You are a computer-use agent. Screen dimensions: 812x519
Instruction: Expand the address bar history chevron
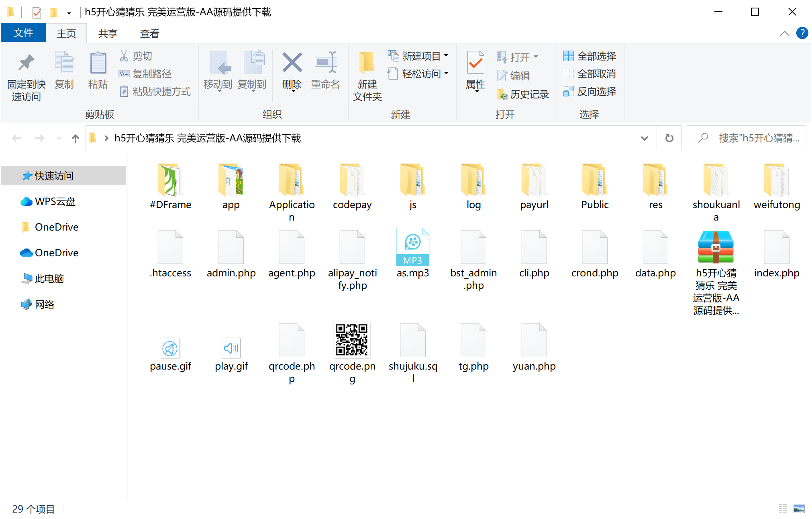click(x=645, y=138)
